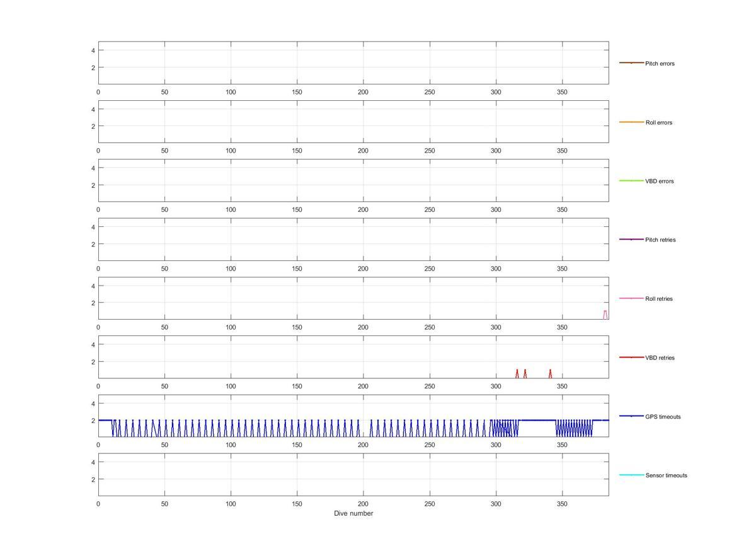
Task: Click the blue GPS timeouts legend line
Action: pyautogui.click(x=631, y=416)
